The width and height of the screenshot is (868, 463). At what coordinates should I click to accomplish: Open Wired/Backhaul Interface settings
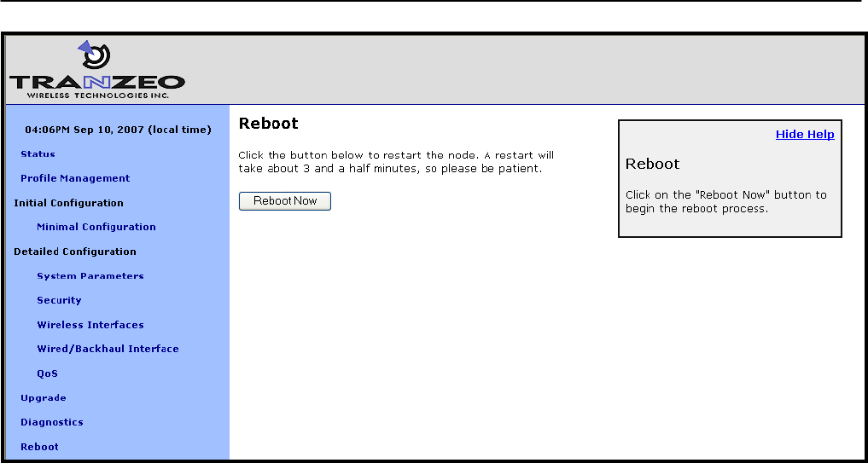tap(108, 349)
